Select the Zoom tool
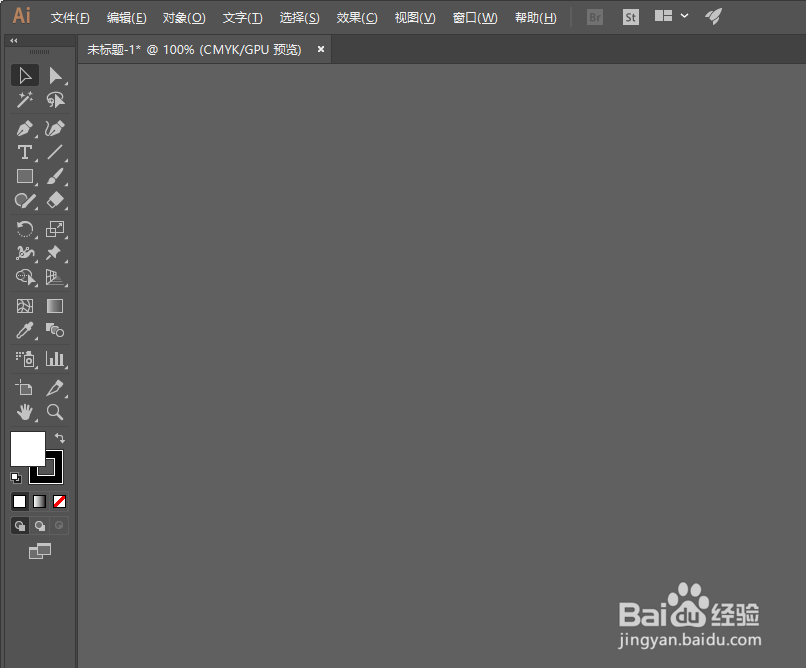 55,412
